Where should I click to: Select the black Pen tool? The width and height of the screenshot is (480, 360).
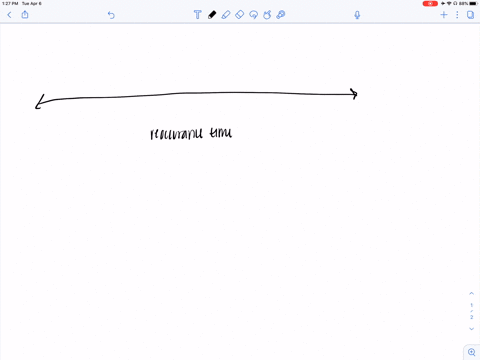point(212,15)
